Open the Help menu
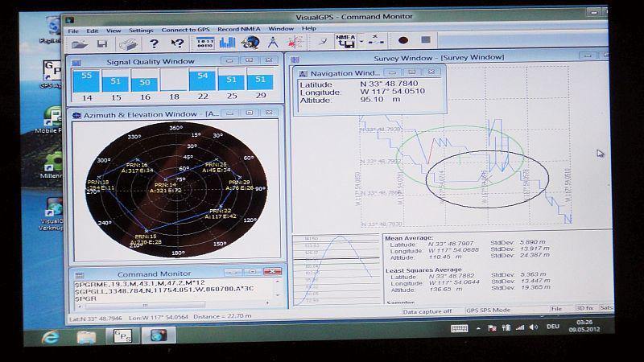This screenshot has height=362, width=644. (309, 28)
